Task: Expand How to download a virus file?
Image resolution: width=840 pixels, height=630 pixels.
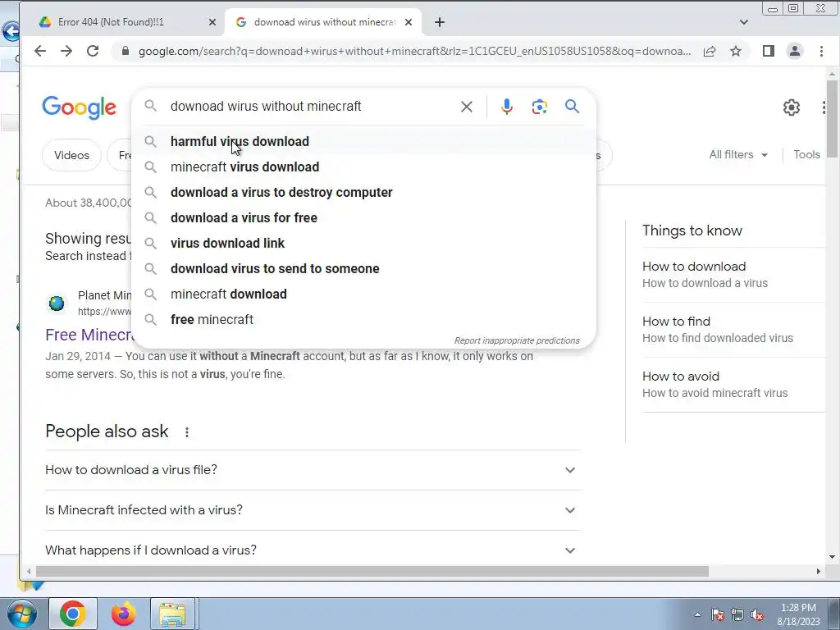Action: tap(313, 470)
